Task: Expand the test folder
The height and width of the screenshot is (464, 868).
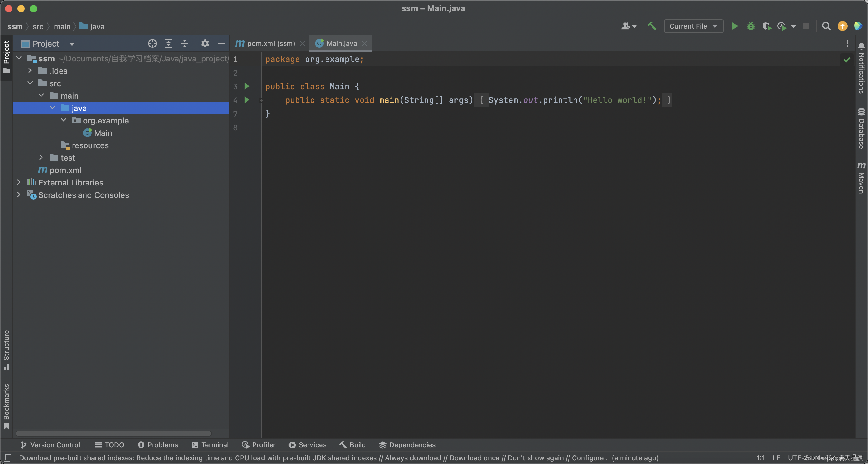Action: coord(41,158)
